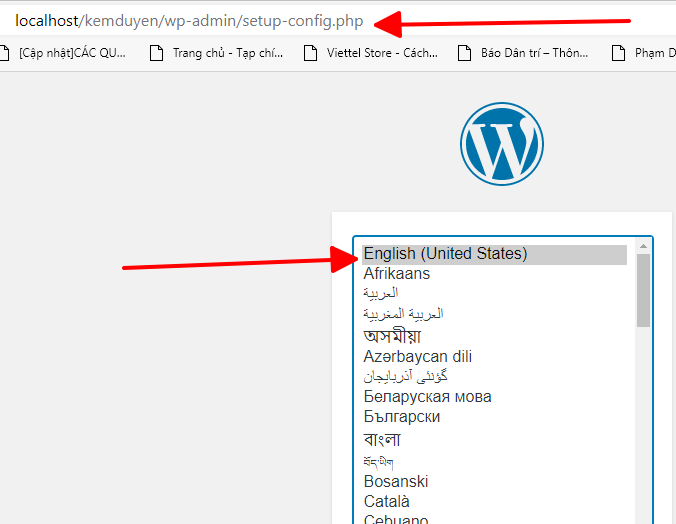Image resolution: width=676 pixels, height=524 pixels.
Task: Select English (United States) language
Action: click(x=494, y=254)
